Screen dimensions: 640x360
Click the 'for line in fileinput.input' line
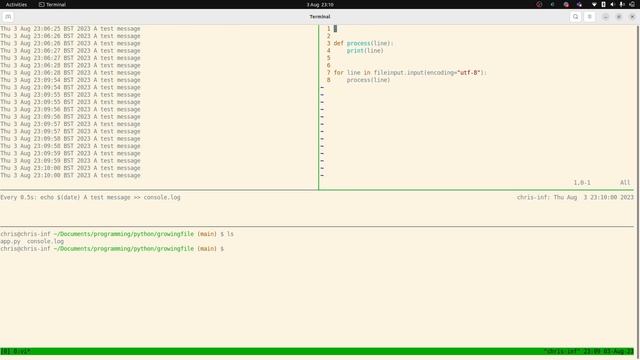410,73
